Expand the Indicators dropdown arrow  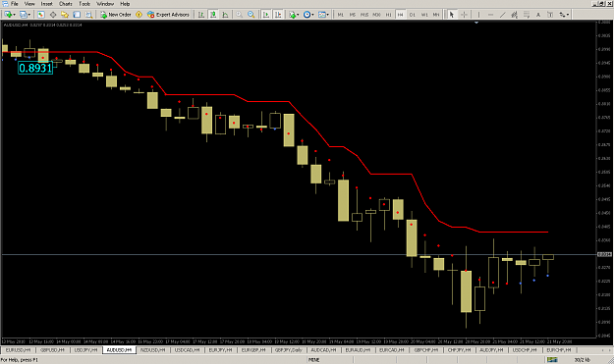[298, 15]
